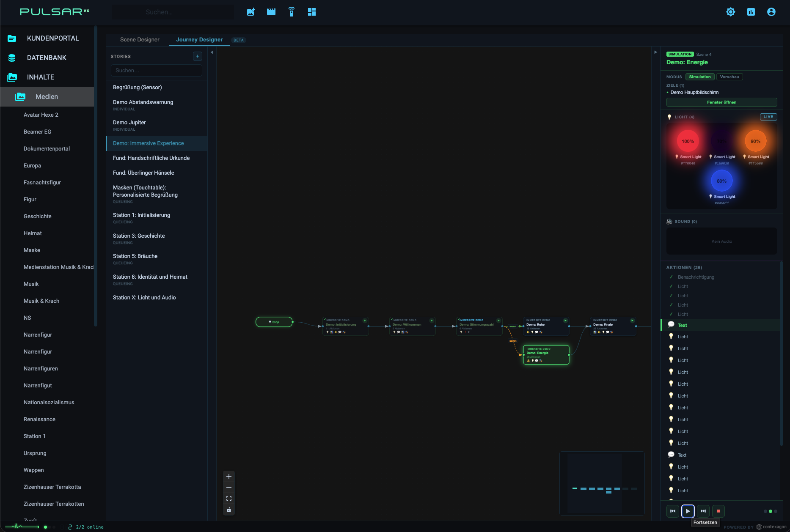The width and height of the screenshot is (790, 532).
Task: Select the Demo: Immersive Experience story
Action: (157, 143)
